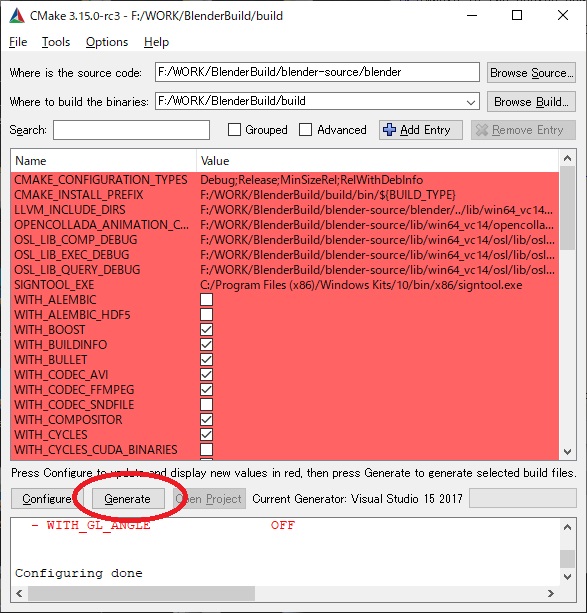Click the signtool.exe path value

pyautogui.click(x=361, y=285)
